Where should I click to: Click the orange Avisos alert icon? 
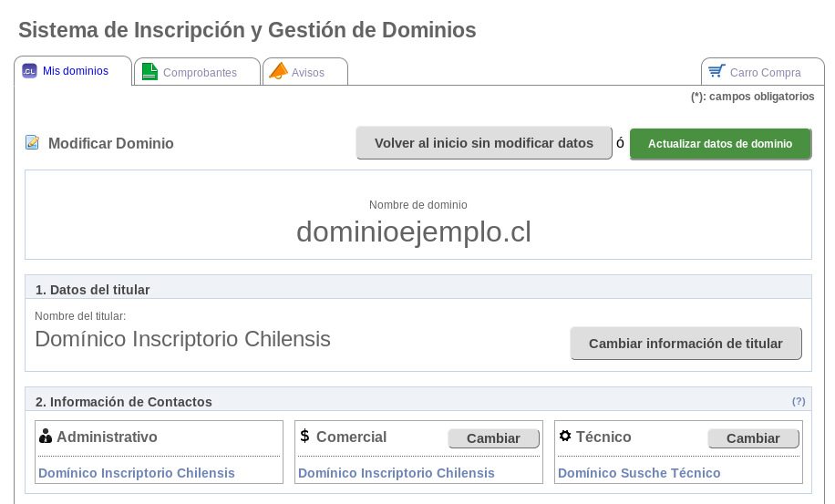pyautogui.click(x=278, y=71)
